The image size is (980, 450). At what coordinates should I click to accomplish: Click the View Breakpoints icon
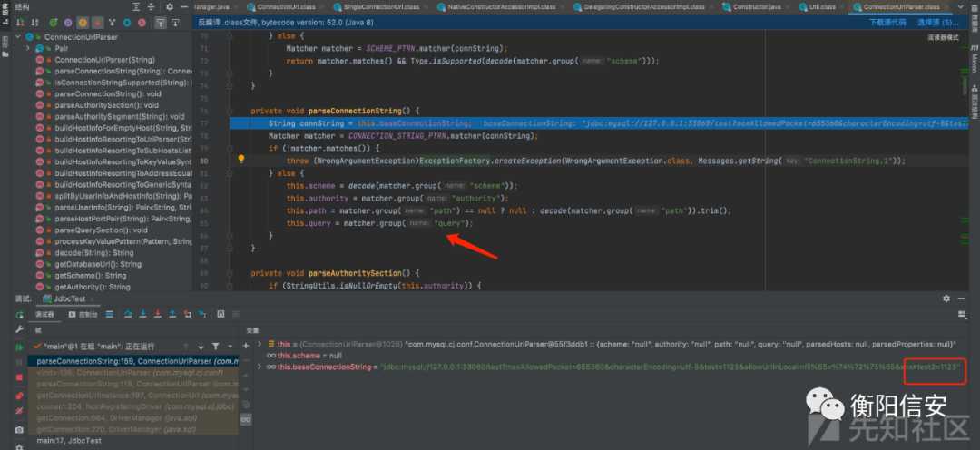19,395
